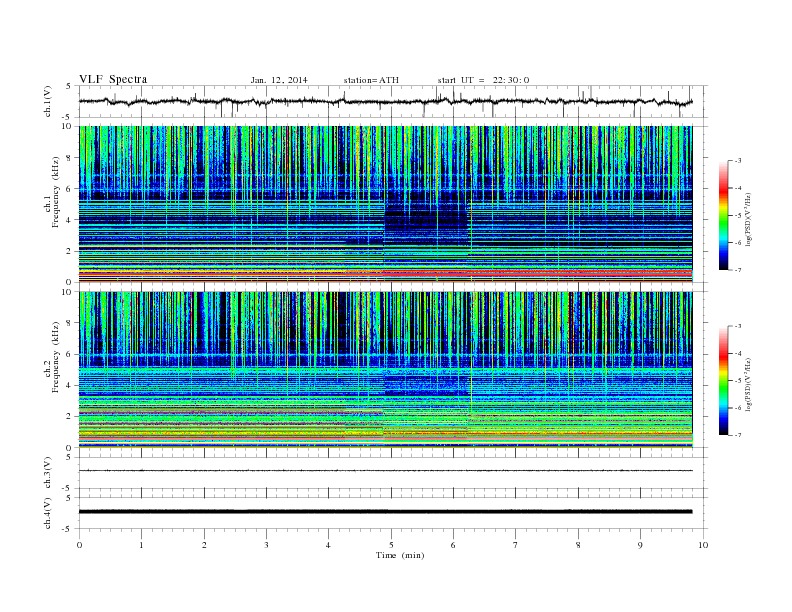
Task: Click the "7" tick on the time axis
Action: (516, 545)
